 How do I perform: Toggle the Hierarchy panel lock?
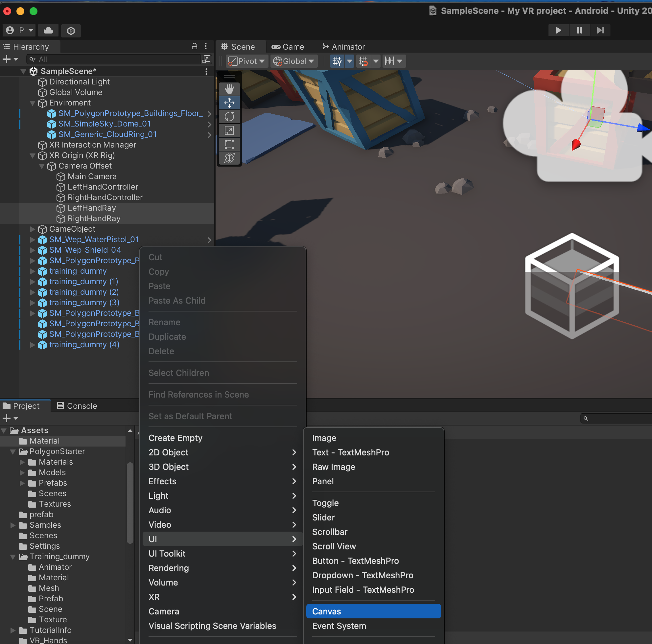(195, 46)
